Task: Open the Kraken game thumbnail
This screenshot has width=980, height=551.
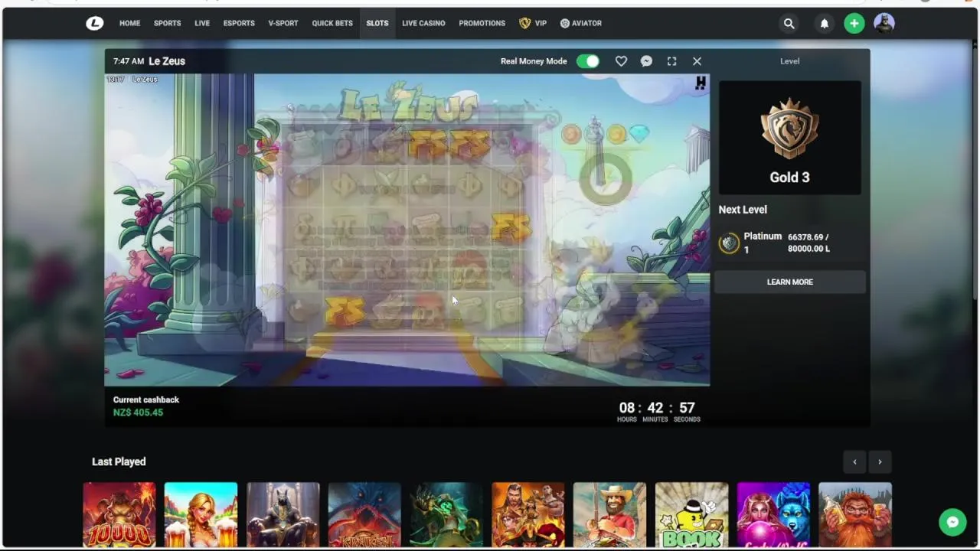Action: click(x=364, y=514)
